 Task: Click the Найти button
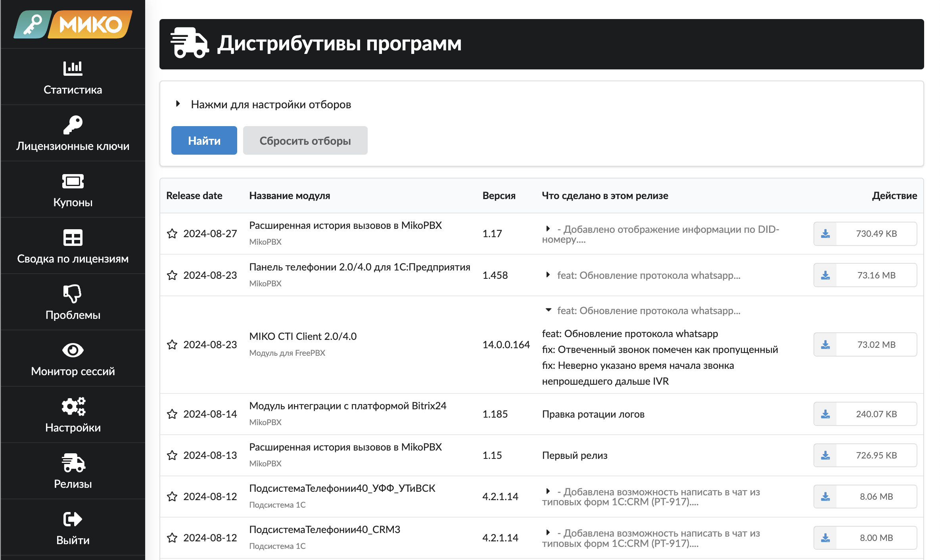[204, 140]
